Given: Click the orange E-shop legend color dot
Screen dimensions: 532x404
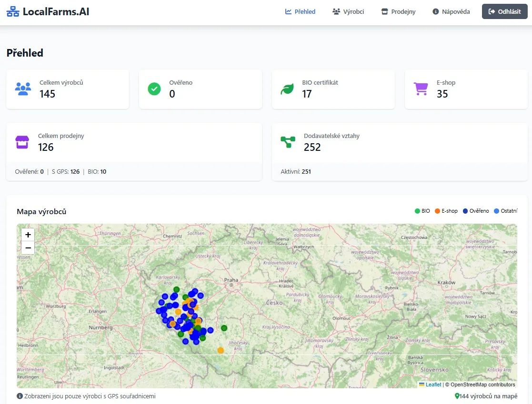Looking at the screenshot, I should (437, 211).
